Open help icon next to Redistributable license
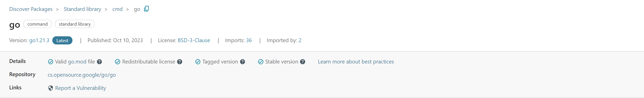 point(180,62)
